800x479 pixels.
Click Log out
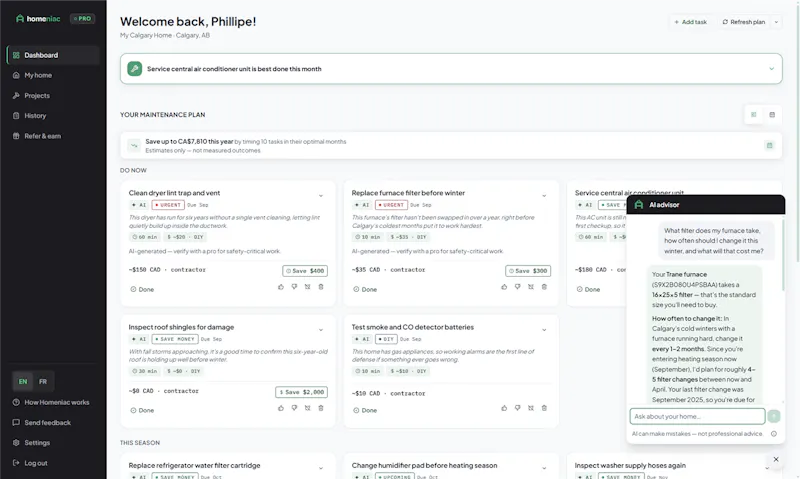pos(53,463)
